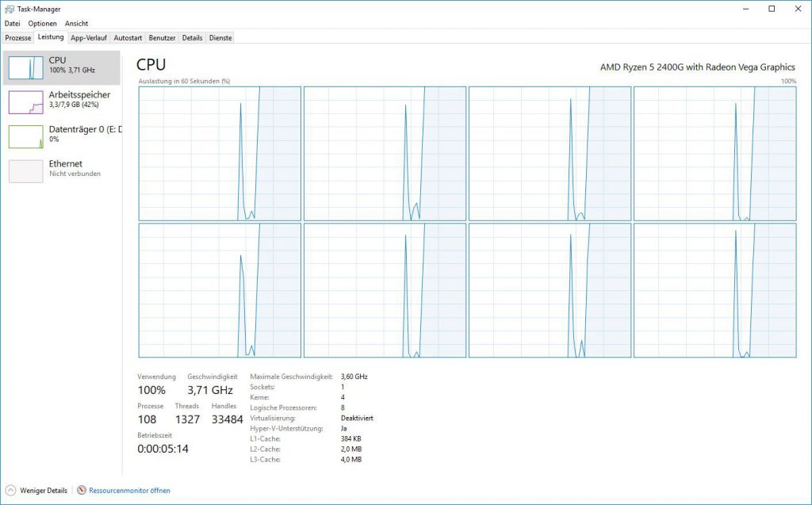
Task: Open the Optionen menu
Action: tap(42, 23)
